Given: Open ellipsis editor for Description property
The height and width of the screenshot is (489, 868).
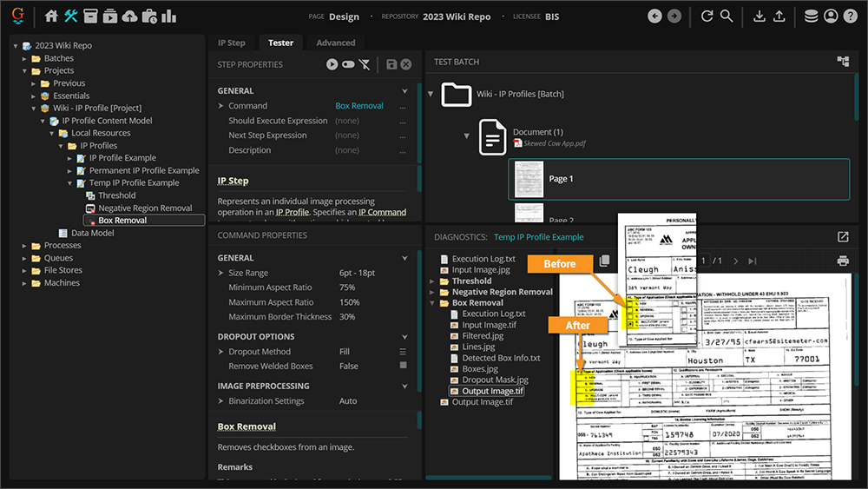Looking at the screenshot, I should 403,150.
